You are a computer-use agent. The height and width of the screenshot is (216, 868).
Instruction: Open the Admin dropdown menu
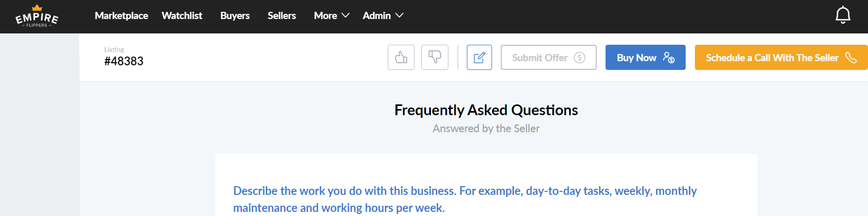point(383,16)
